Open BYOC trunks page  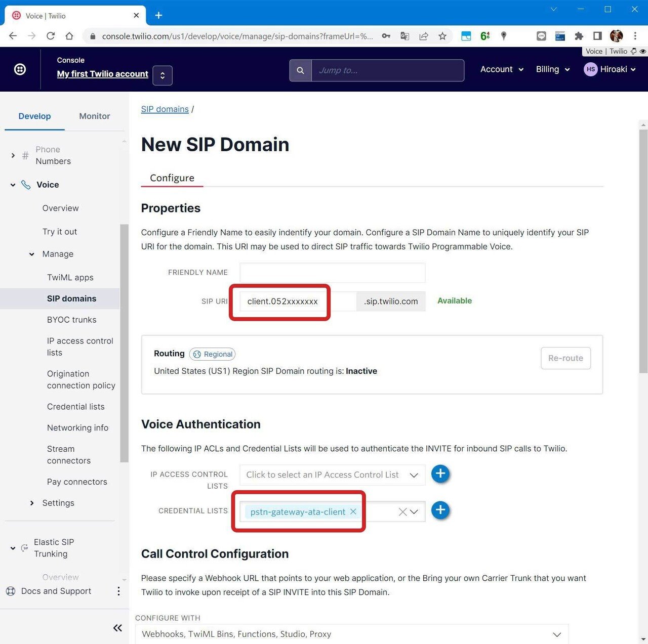pos(72,320)
